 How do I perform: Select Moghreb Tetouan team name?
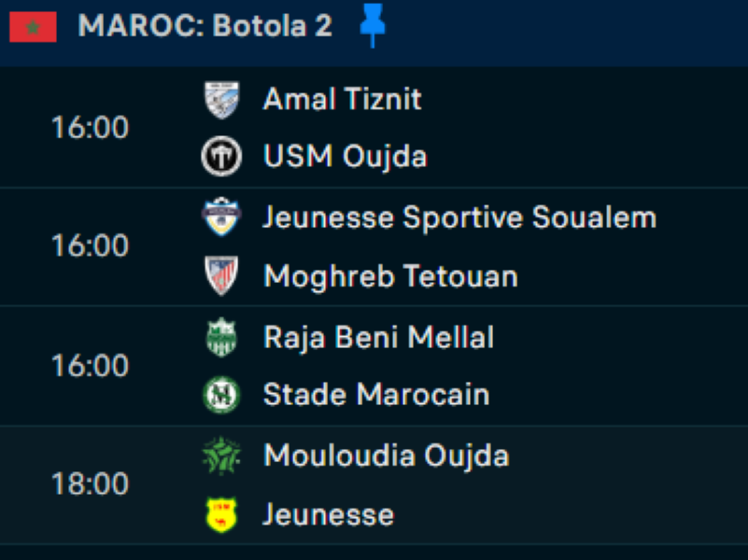coord(390,276)
